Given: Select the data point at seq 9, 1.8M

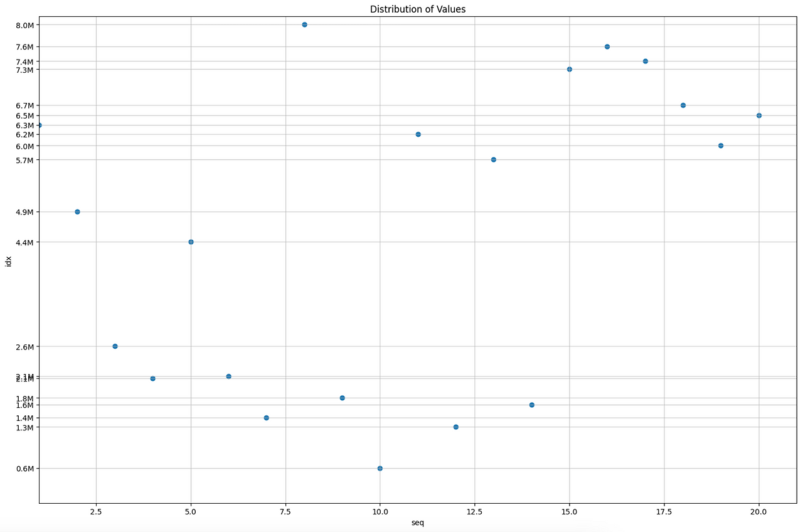Looking at the screenshot, I should 342,398.
